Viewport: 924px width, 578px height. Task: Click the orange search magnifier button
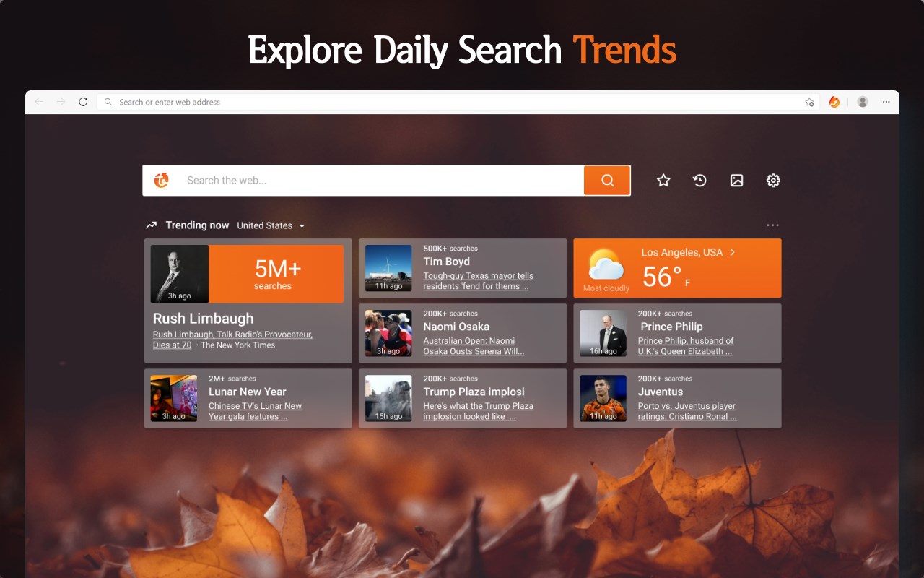click(x=607, y=181)
